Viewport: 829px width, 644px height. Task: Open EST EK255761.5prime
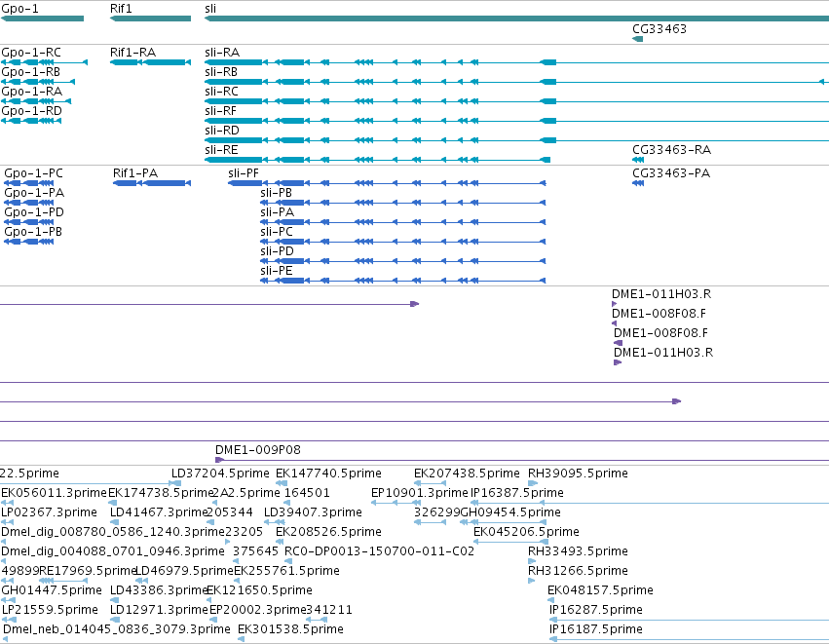(x=286, y=571)
